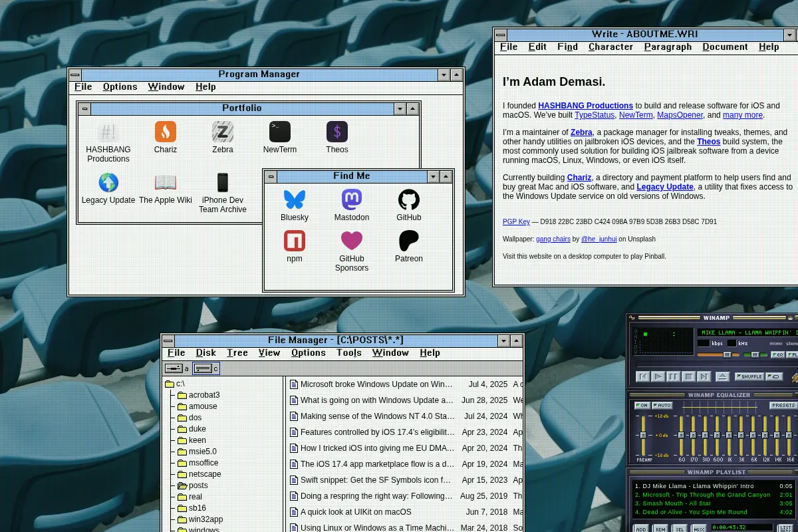Select the msoffice folder in directory tree
This screenshot has width=798, height=532.
(198, 463)
